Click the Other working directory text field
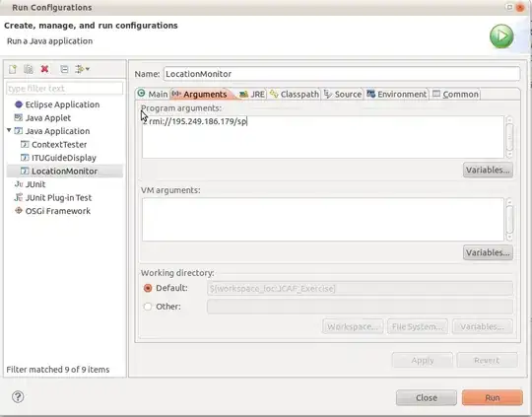This screenshot has height=417, width=532. point(360,307)
